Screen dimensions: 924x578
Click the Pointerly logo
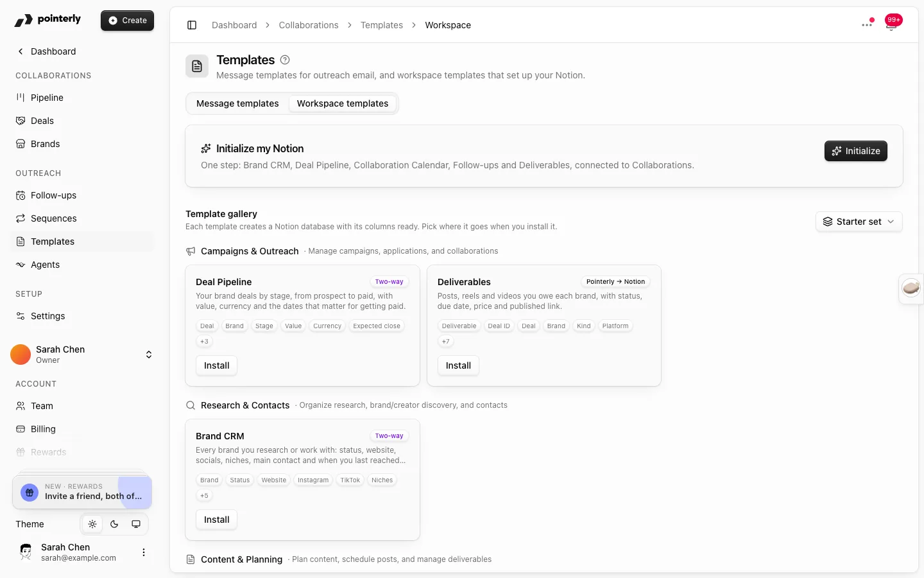(x=47, y=20)
